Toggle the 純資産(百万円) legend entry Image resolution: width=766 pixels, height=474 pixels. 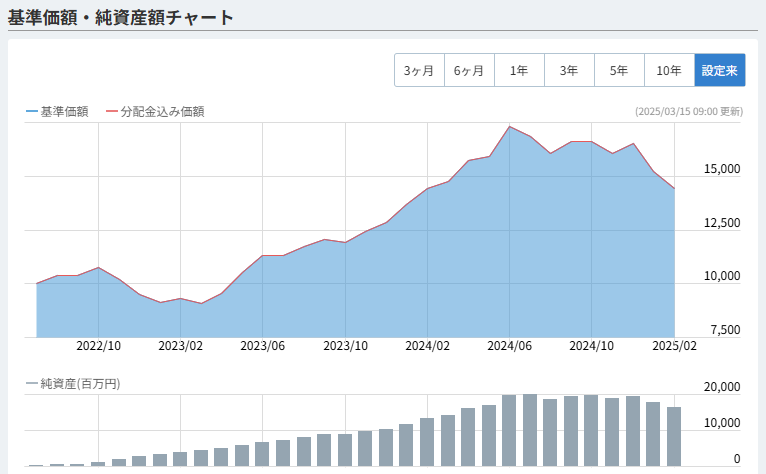pos(73,384)
